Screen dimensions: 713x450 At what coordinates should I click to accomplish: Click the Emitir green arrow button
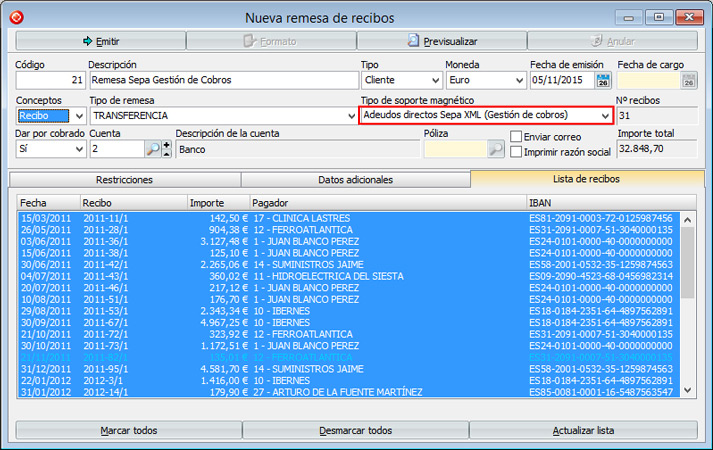(x=101, y=41)
